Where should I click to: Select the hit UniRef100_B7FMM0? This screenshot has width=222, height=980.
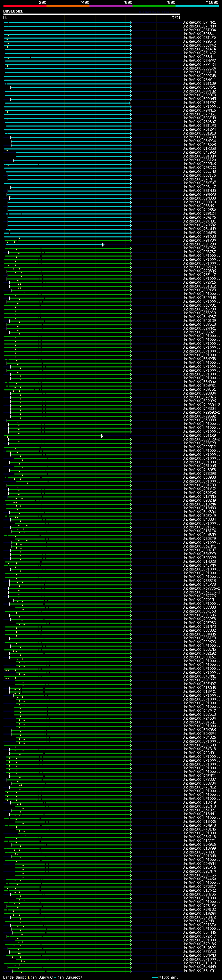[199, 26]
